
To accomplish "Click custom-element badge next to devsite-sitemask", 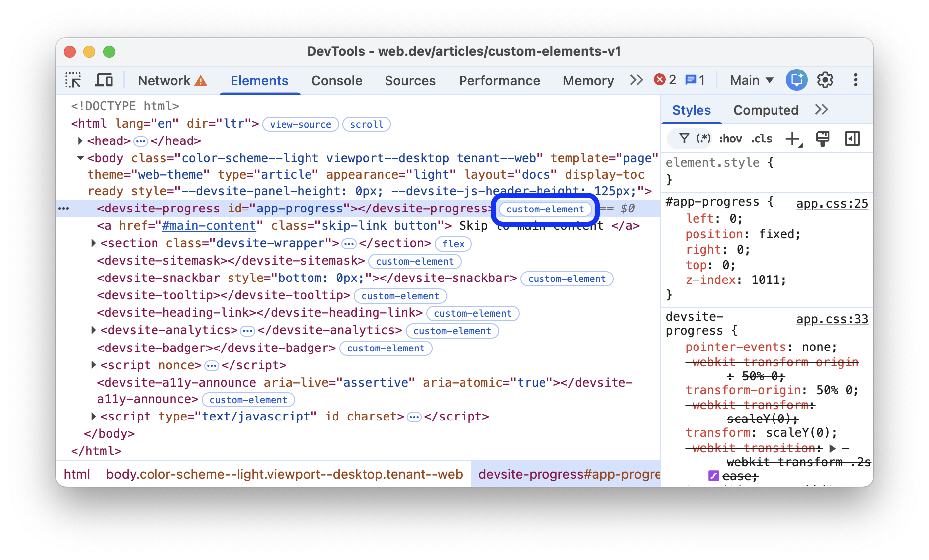I will [414, 261].
